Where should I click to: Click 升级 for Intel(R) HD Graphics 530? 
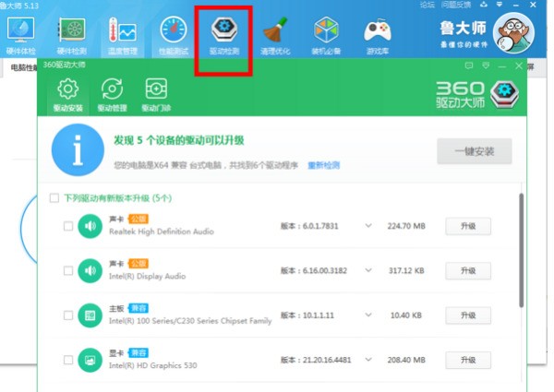click(467, 361)
